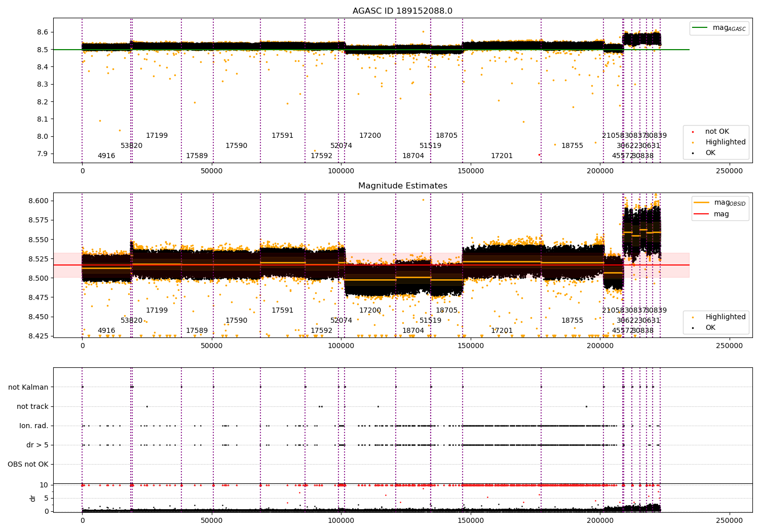Click obsid label 17591 in the top plot
Image resolution: width=760 pixels, height=532 pixels.
(x=283, y=136)
